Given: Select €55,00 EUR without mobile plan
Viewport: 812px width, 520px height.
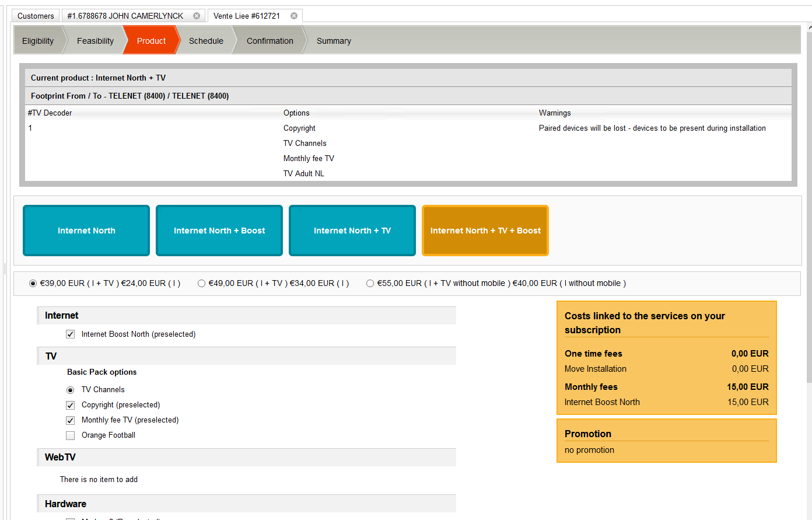Looking at the screenshot, I should click(370, 284).
